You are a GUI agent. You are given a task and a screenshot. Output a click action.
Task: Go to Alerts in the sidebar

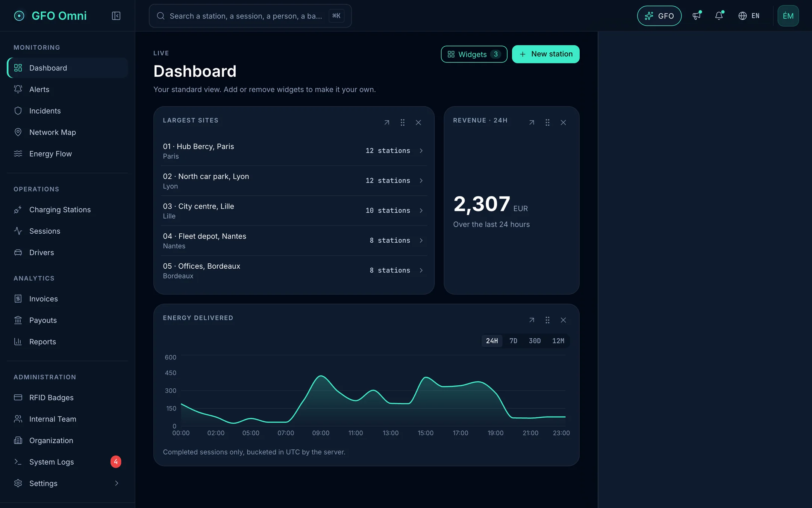68,90
